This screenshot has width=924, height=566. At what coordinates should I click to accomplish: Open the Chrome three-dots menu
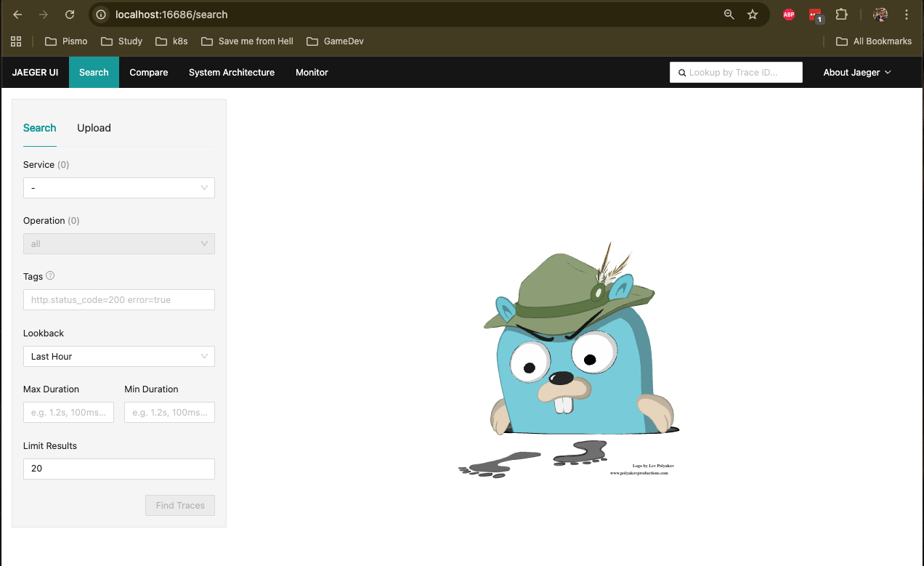[x=906, y=15]
